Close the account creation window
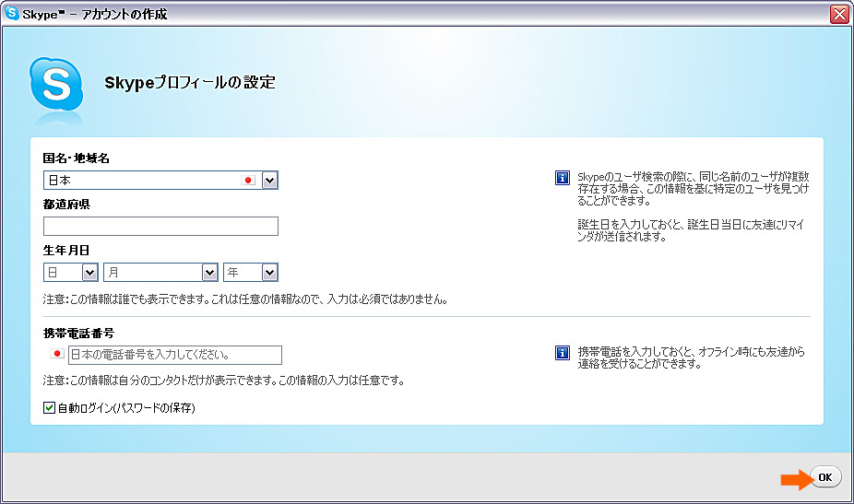Viewport: 854px width, 504px height. pos(839,14)
